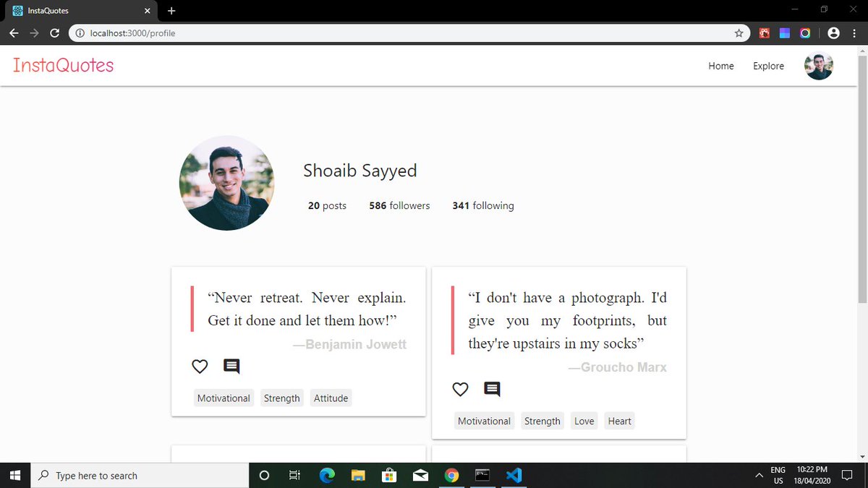Viewport: 868px width, 488px height.
Task: Click the InstaQuotes logo
Action: tap(64, 65)
